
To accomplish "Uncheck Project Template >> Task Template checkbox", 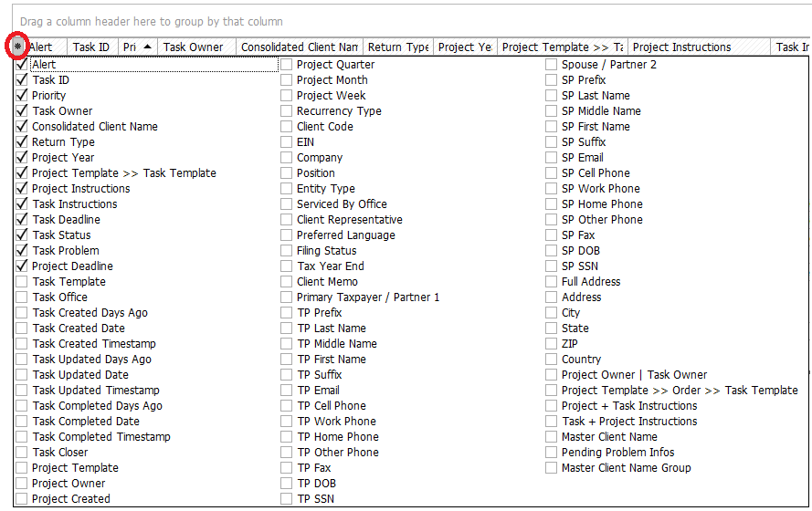I will (x=22, y=173).
